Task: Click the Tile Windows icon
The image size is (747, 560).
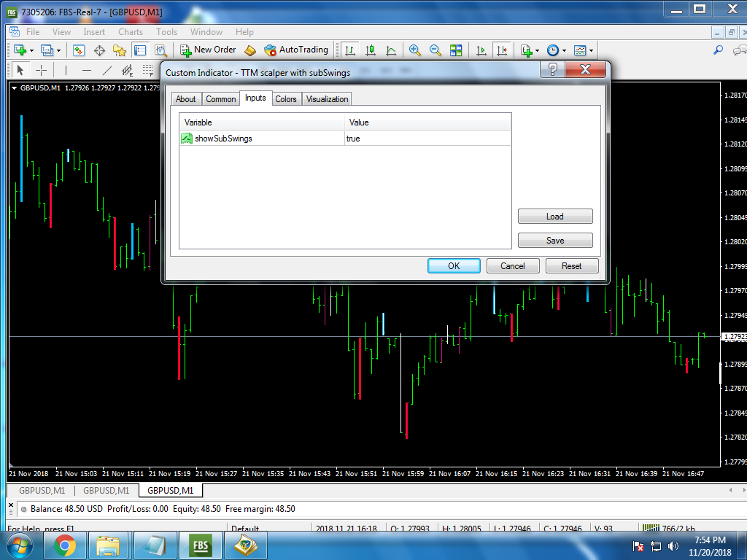Action: point(456,50)
